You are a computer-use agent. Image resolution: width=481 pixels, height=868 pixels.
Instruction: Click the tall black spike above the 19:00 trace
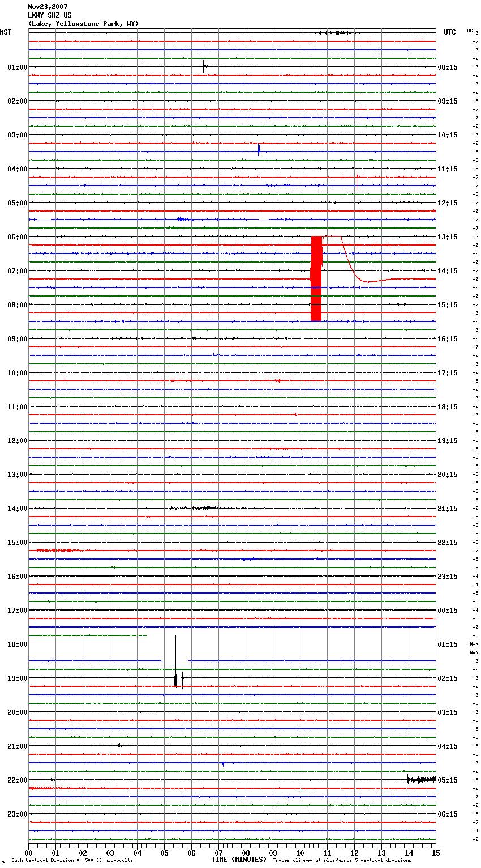point(175,661)
